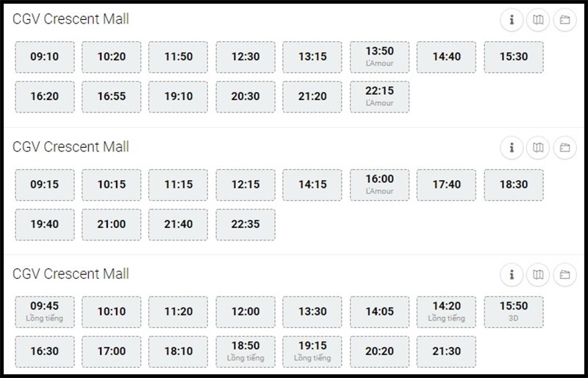Book the 22:35 showtime

click(245, 224)
